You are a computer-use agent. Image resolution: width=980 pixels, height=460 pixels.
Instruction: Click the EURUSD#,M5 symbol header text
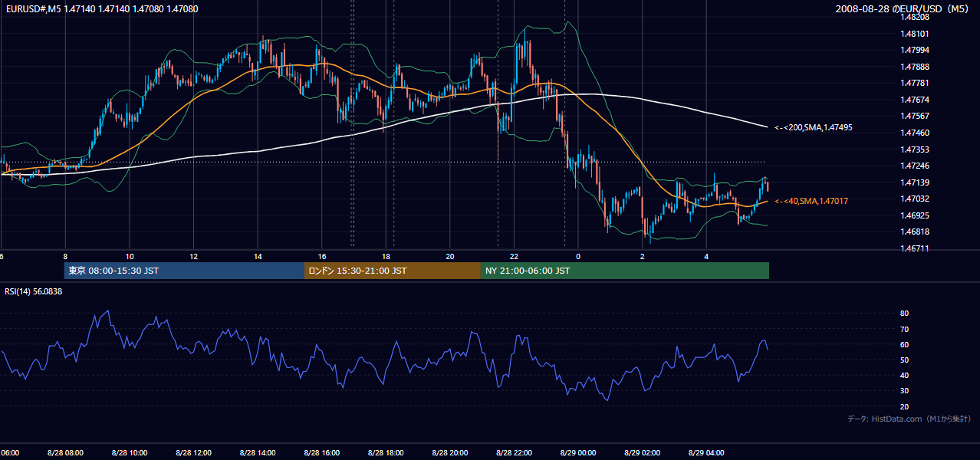(x=32, y=9)
